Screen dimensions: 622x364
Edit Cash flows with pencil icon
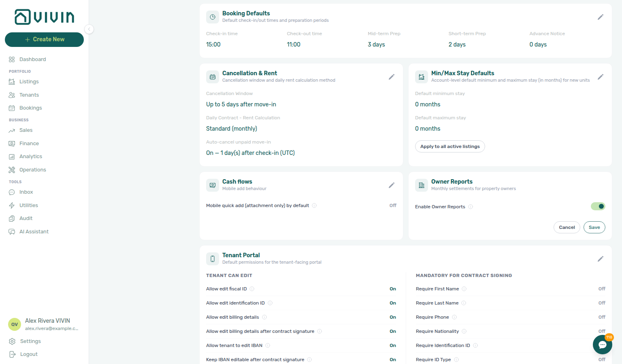[x=392, y=185]
